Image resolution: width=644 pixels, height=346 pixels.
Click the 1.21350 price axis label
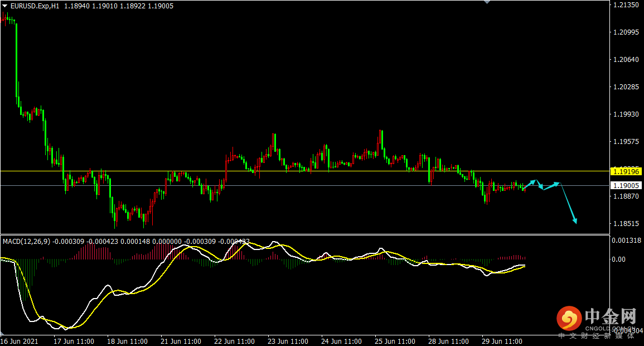tap(625, 5)
